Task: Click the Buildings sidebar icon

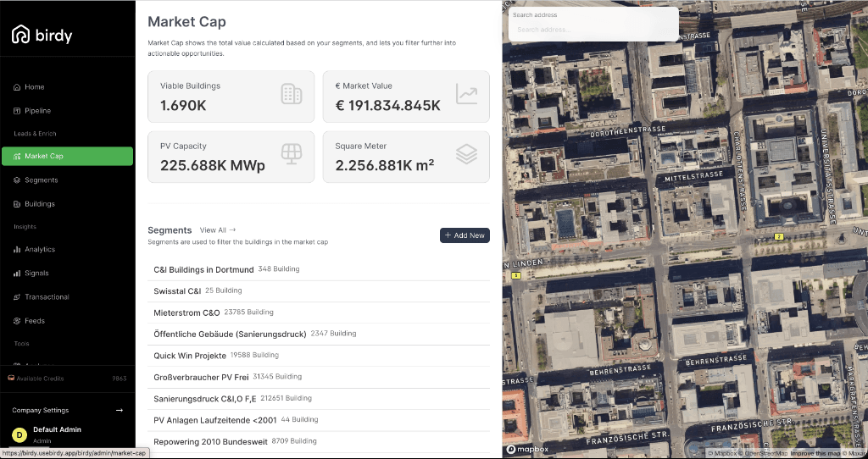Action: point(17,203)
